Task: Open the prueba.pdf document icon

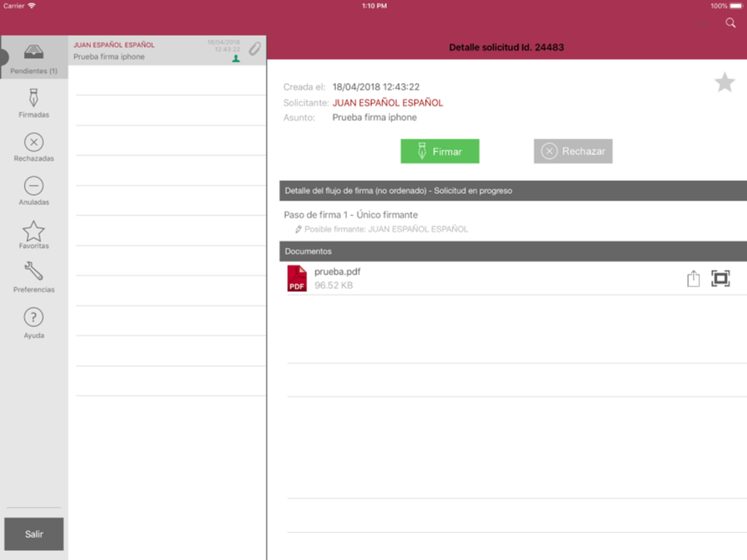Action: pyautogui.click(x=297, y=279)
